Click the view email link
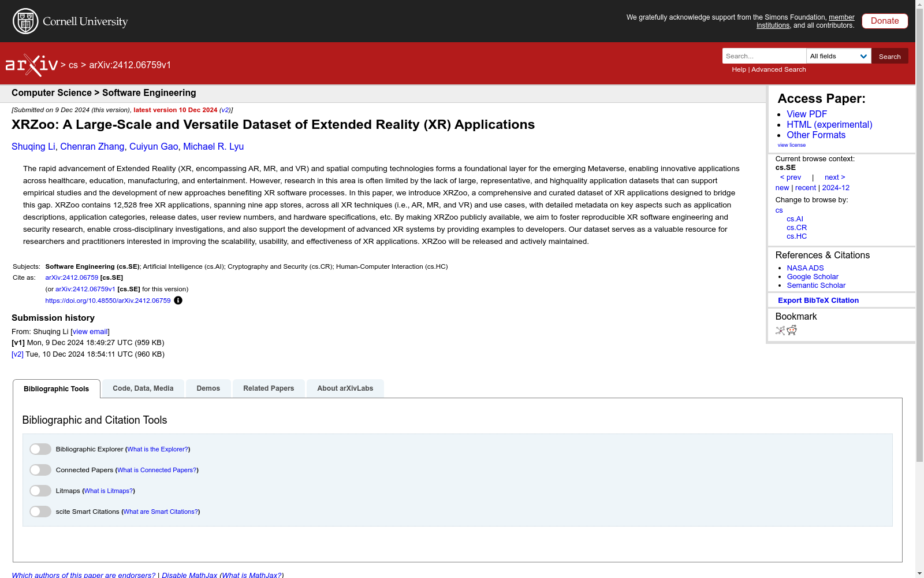 coord(90,332)
